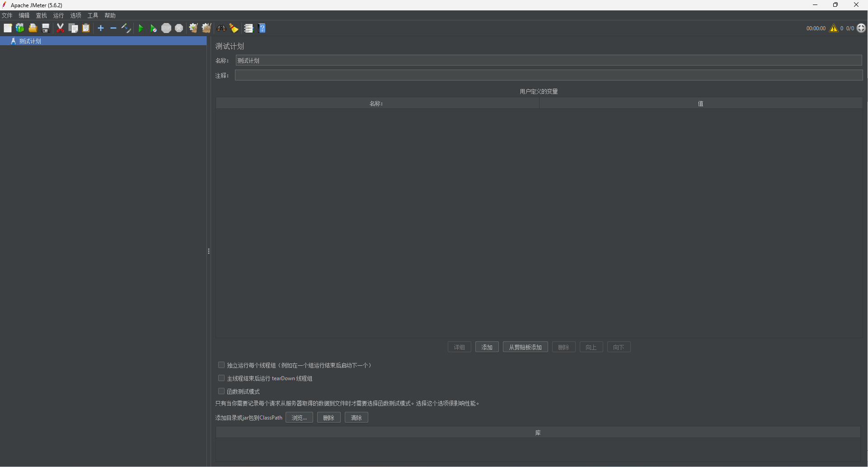Click the Clear results broom-gear icon
Viewport: 868px width, 467px height.
193,28
